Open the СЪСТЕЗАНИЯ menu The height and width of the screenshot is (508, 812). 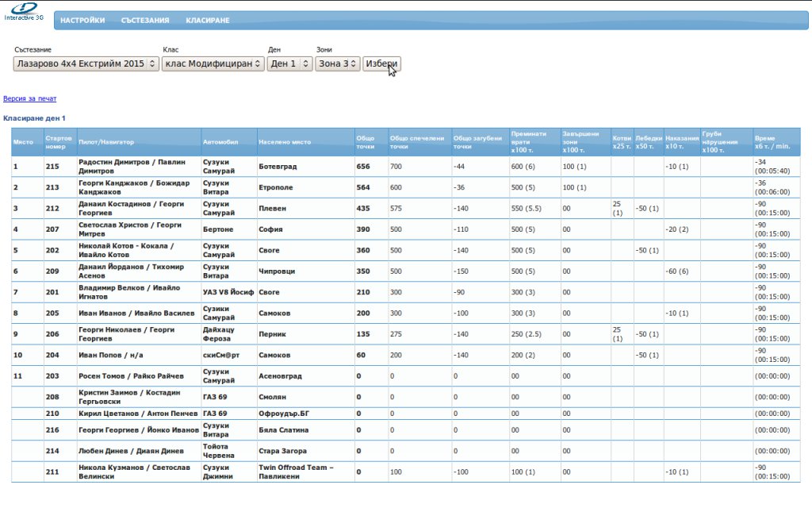[145, 21]
